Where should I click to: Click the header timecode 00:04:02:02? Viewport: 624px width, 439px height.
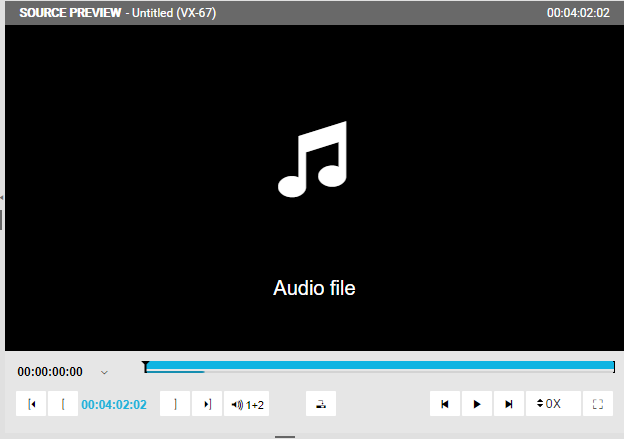click(578, 13)
